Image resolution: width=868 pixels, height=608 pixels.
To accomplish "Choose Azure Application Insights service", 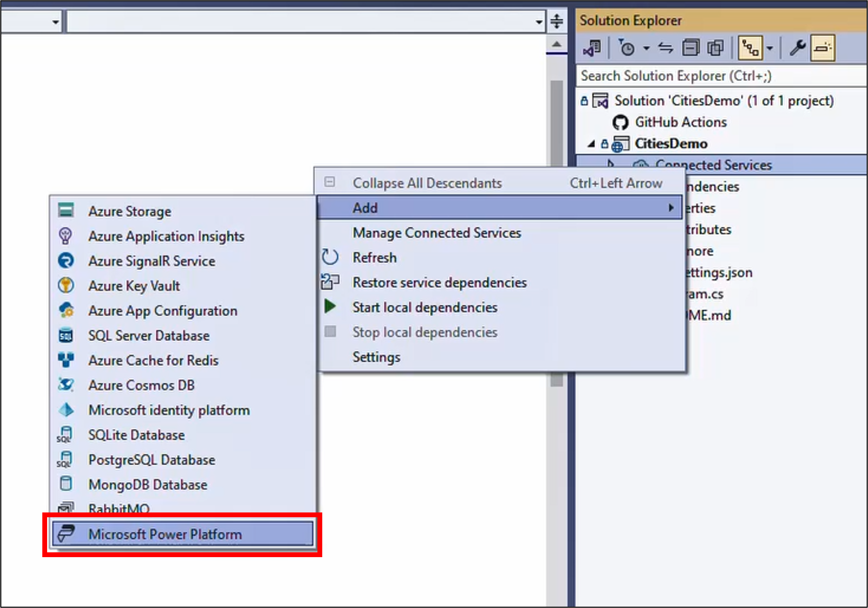I will pos(183,236).
